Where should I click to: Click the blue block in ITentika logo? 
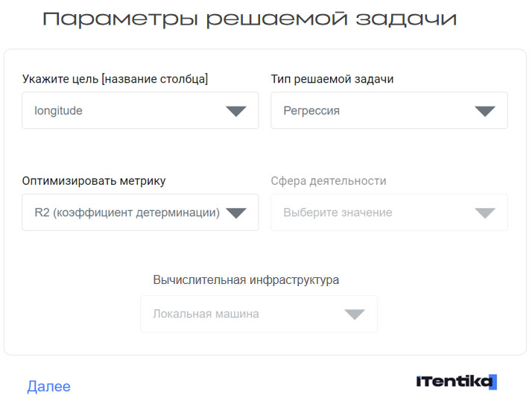[x=493, y=382]
